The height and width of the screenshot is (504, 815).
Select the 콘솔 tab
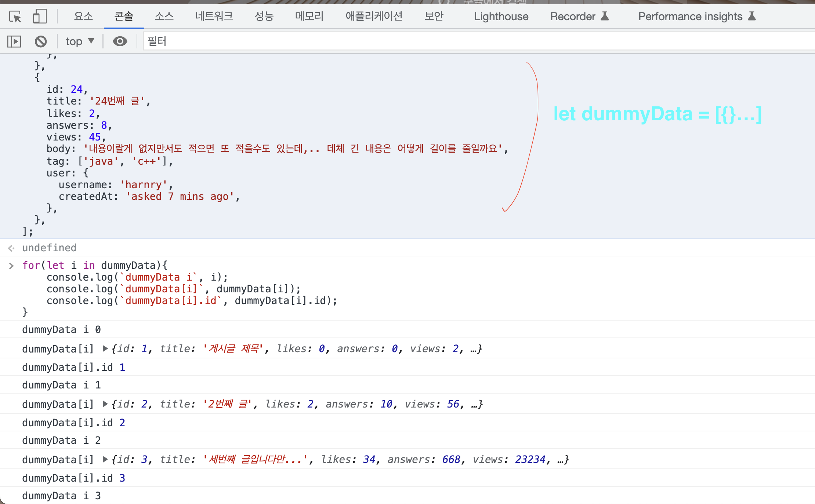pyautogui.click(x=124, y=16)
